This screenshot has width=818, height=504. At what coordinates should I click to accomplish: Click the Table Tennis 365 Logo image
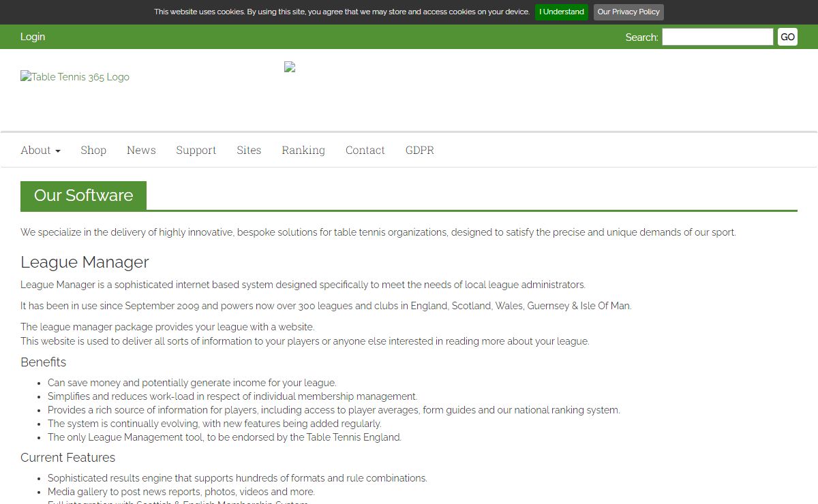75,77
